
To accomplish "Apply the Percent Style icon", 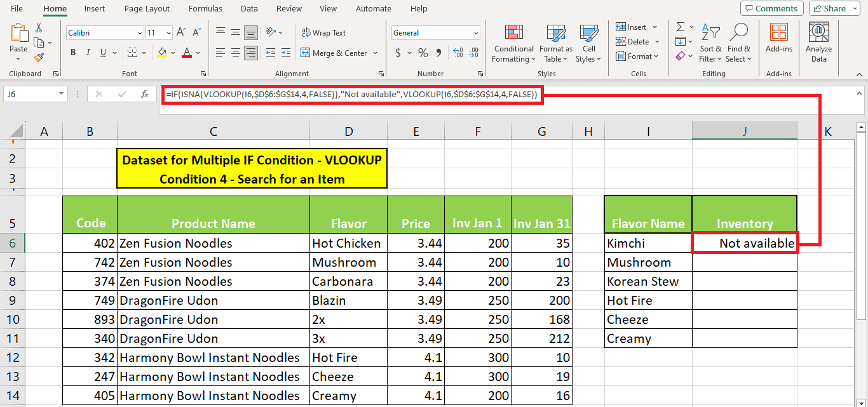I will (x=423, y=53).
